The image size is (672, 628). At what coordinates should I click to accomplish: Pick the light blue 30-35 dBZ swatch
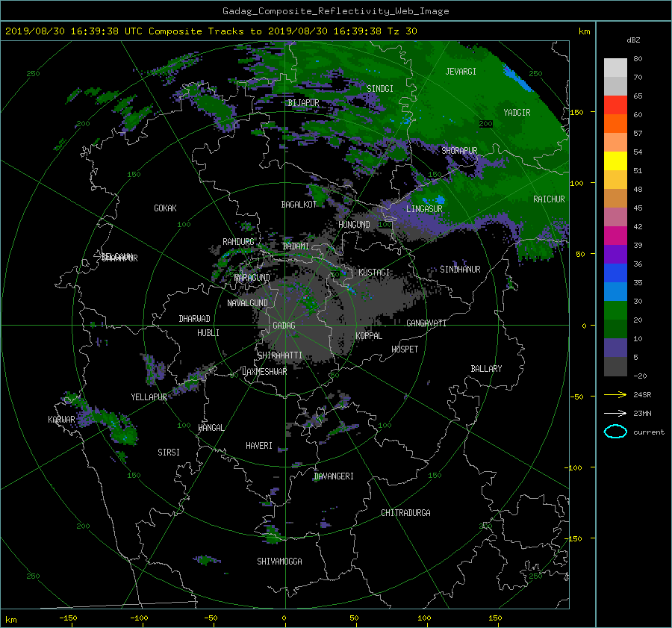tap(615, 292)
